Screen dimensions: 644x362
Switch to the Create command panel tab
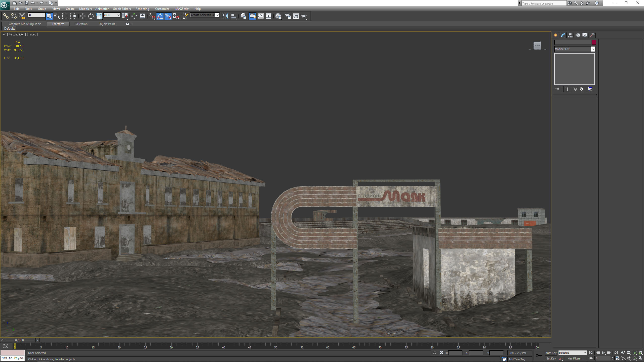(x=555, y=35)
